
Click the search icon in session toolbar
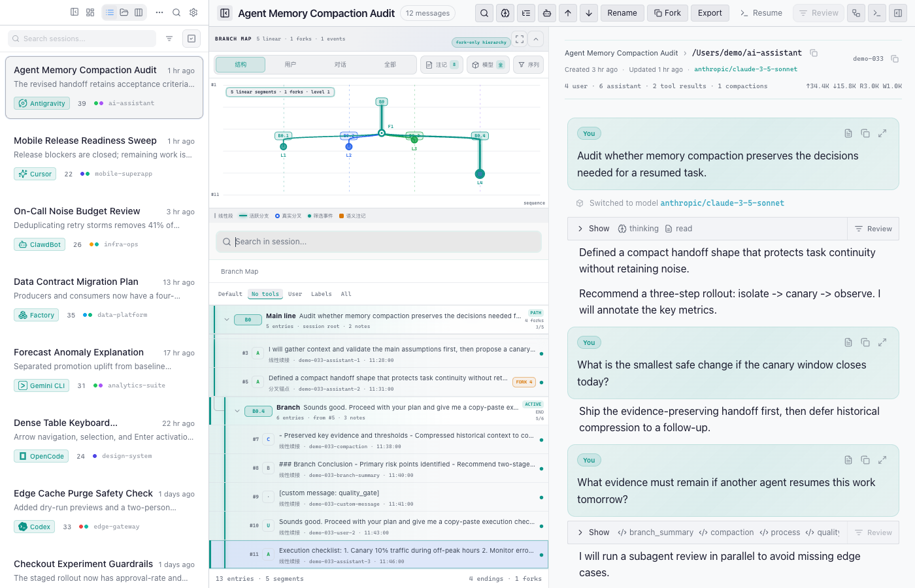coord(484,13)
